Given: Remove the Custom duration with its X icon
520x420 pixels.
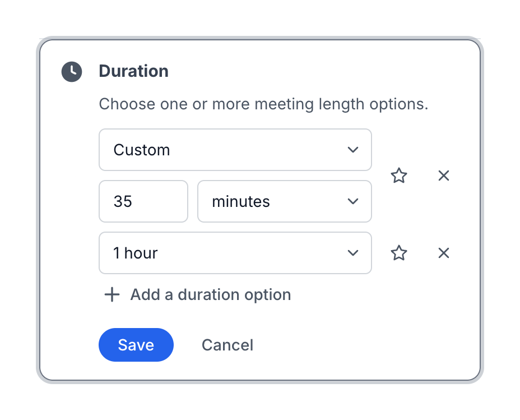Looking at the screenshot, I should click(x=443, y=176).
